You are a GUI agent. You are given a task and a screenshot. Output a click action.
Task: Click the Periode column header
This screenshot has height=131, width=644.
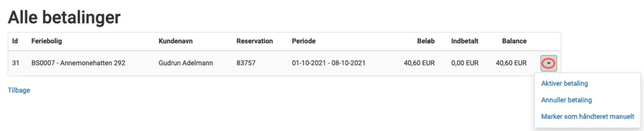(x=304, y=41)
